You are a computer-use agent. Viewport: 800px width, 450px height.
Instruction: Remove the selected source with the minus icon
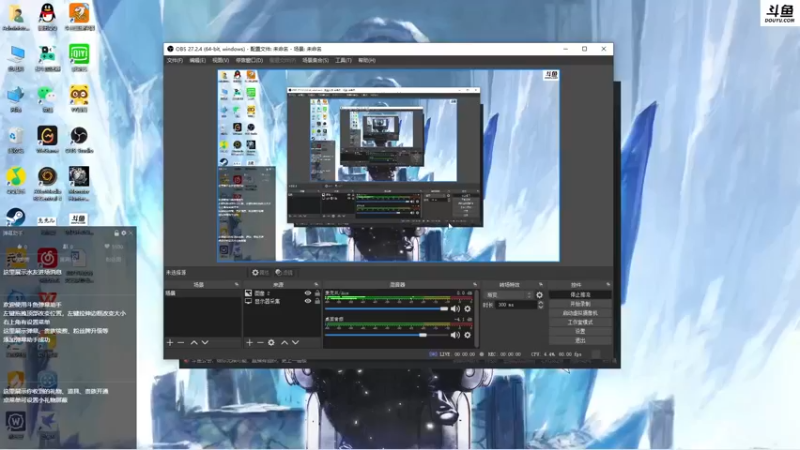pyautogui.click(x=260, y=342)
